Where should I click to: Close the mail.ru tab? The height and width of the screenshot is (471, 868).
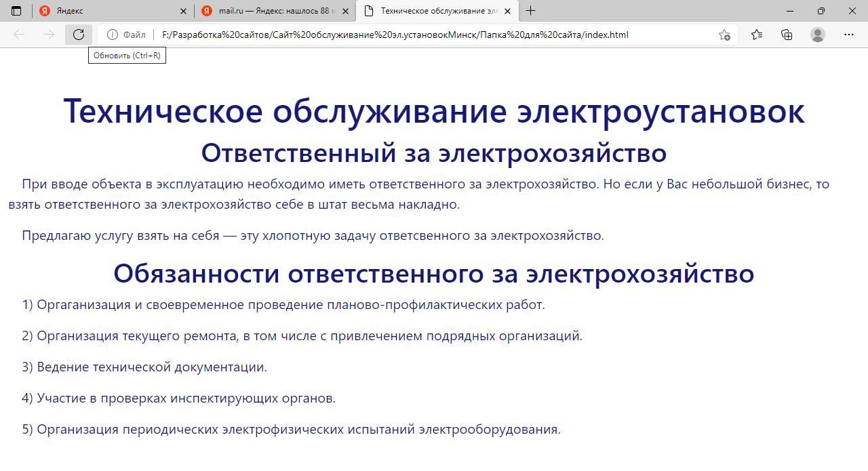pos(346,11)
